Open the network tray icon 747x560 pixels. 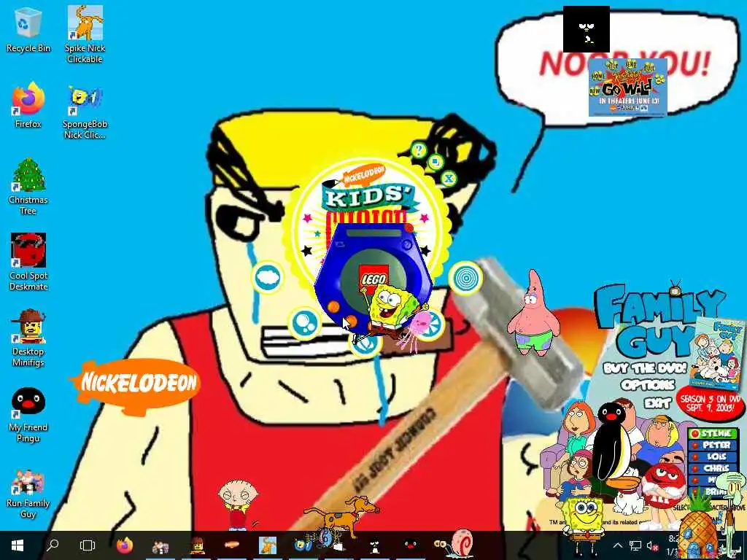pos(635,545)
